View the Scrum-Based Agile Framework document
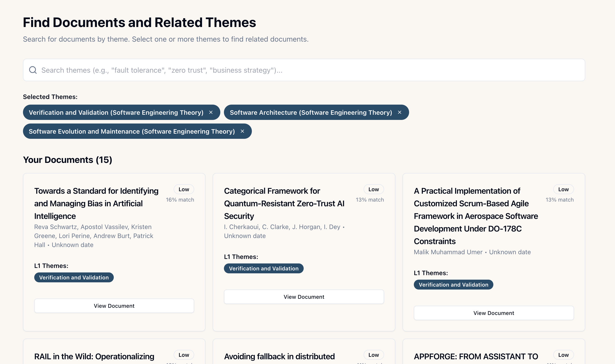 494,313
